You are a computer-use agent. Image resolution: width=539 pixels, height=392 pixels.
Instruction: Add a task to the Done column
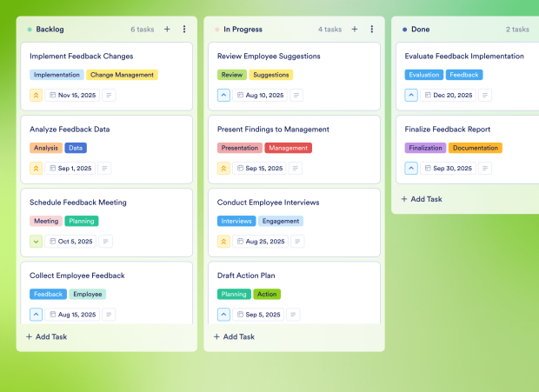click(x=423, y=199)
